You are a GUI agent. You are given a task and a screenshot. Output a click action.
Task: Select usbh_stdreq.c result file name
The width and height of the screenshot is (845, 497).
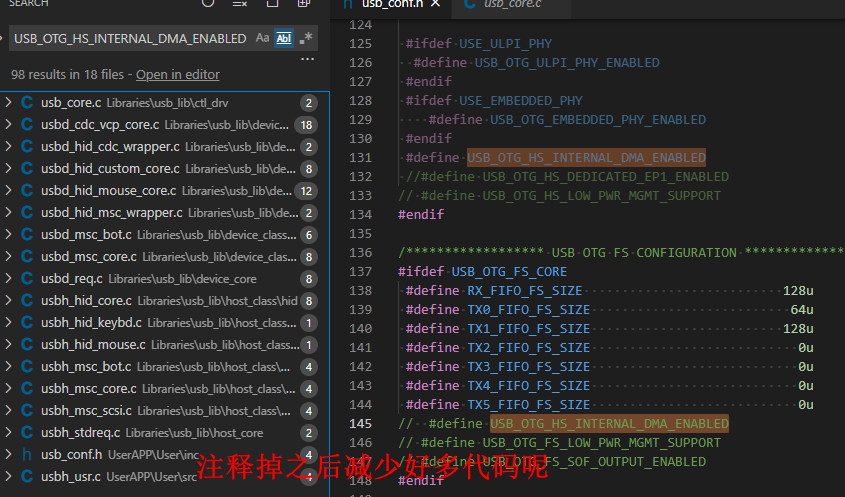(81, 433)
